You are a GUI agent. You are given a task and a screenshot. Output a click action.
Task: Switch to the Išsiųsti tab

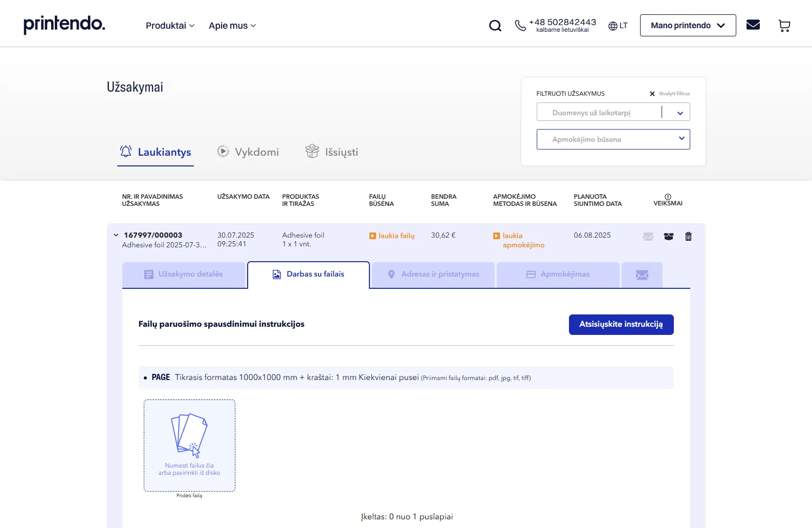point(332,152)
